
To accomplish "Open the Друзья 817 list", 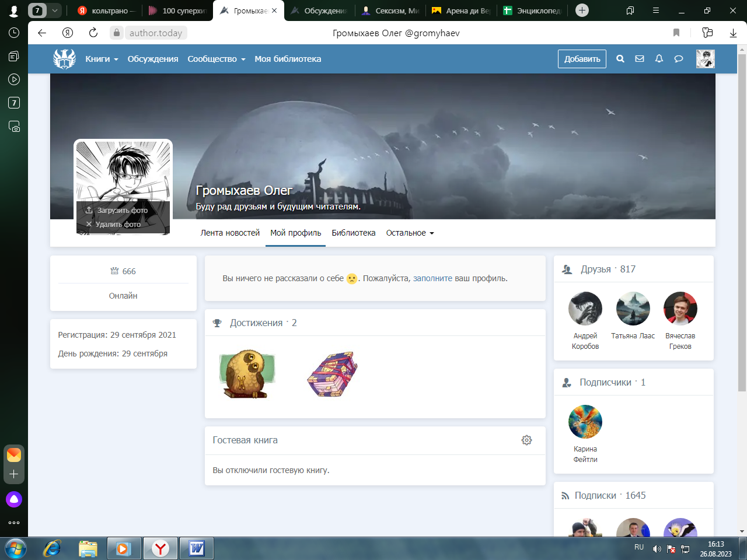I will [608, 269].
